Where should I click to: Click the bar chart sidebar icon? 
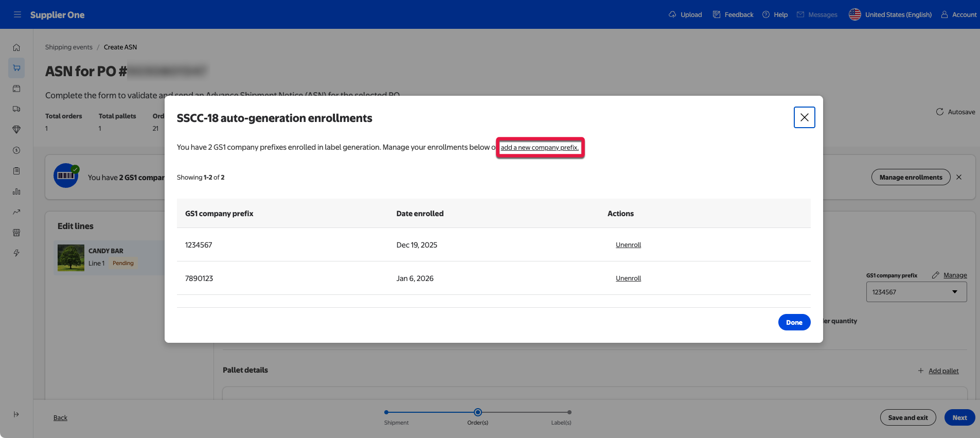16,191
